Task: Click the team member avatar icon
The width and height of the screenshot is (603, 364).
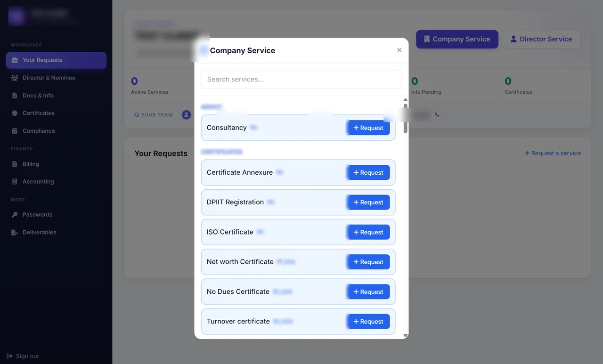Action: [x=187, y=114]
